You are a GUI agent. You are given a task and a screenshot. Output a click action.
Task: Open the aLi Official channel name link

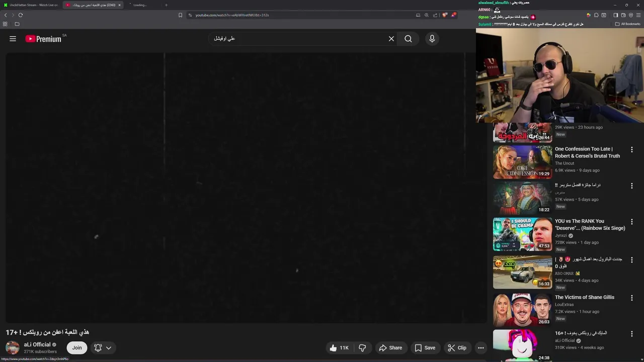(x=37, y=344)
